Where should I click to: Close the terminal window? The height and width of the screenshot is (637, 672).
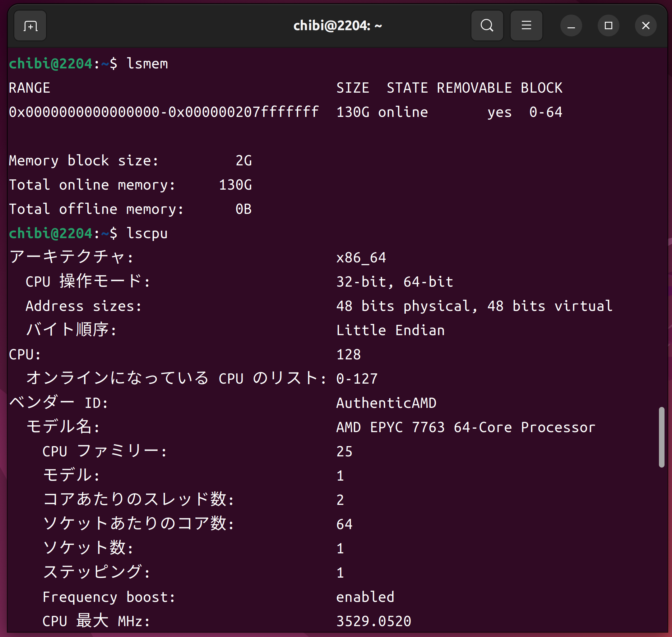click(645, 26)
